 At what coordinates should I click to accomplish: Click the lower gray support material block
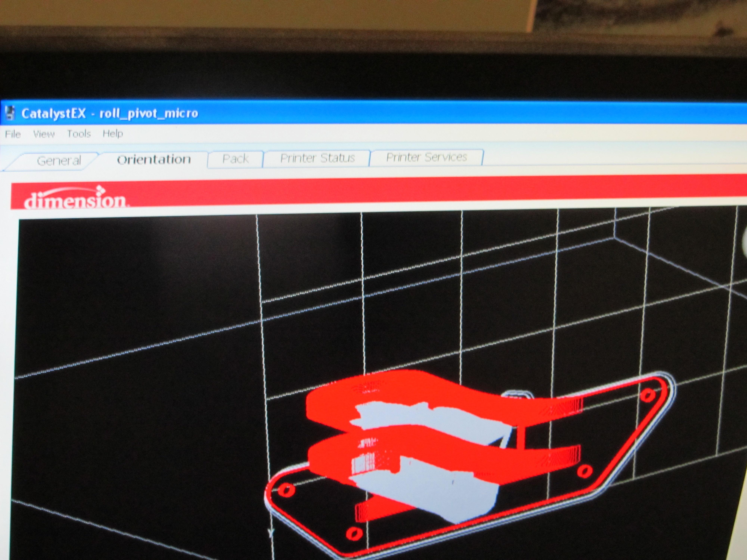(x=439, y=493)
